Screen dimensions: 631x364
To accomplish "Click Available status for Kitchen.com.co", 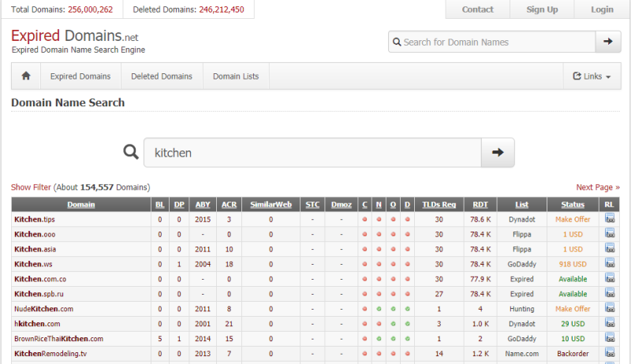I will click(573, 279).
